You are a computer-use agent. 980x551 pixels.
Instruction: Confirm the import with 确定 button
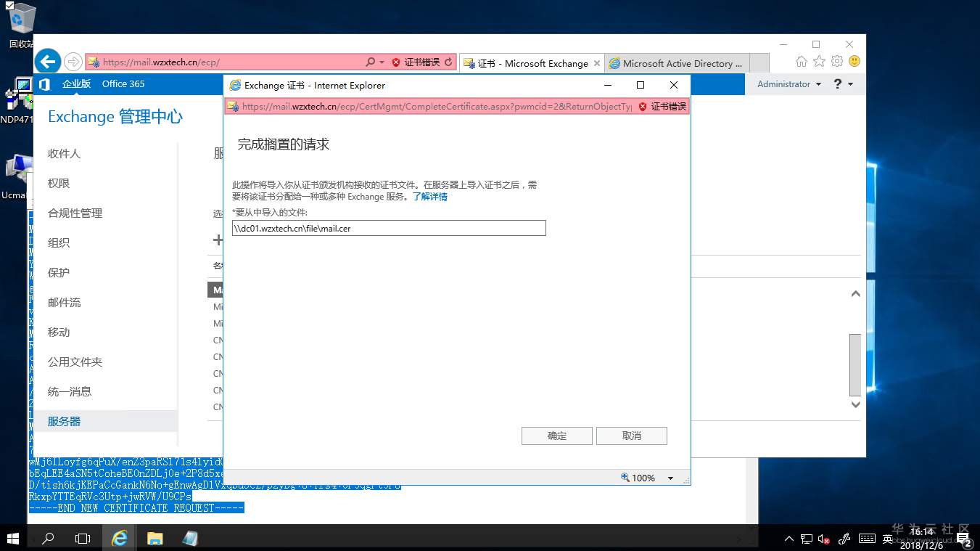556,436
